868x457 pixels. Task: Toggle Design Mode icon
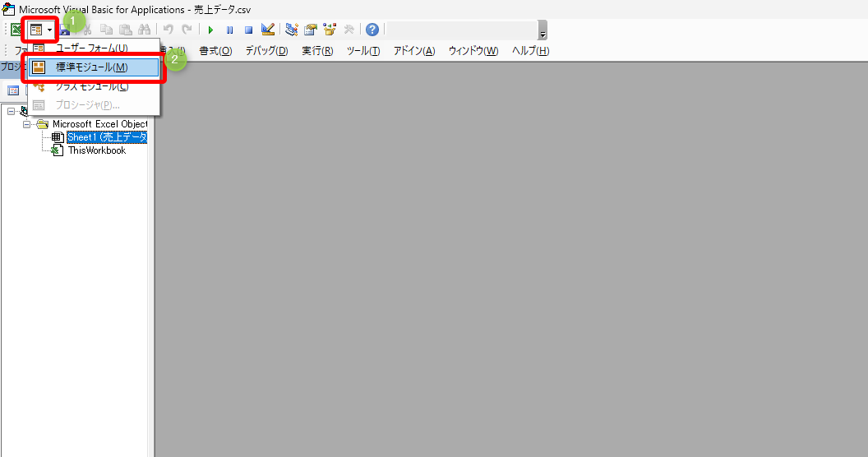(267, 30)
